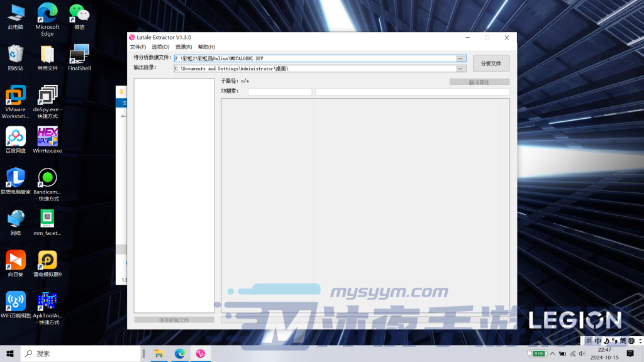Click the first ID搜索 input box
Screen dimensions: 644x362
280,92
